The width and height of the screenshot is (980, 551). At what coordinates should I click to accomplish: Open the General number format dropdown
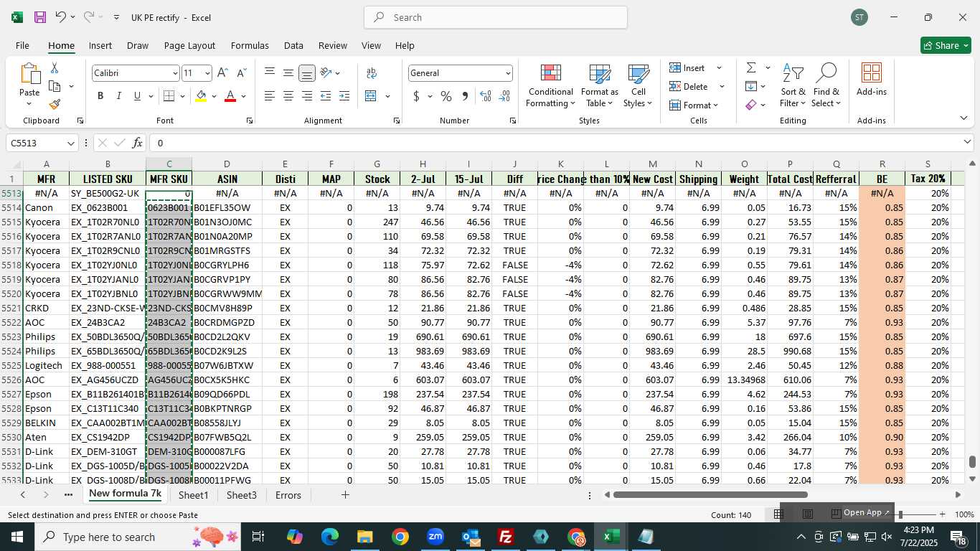pyautogui.click(x=508, y=73)
